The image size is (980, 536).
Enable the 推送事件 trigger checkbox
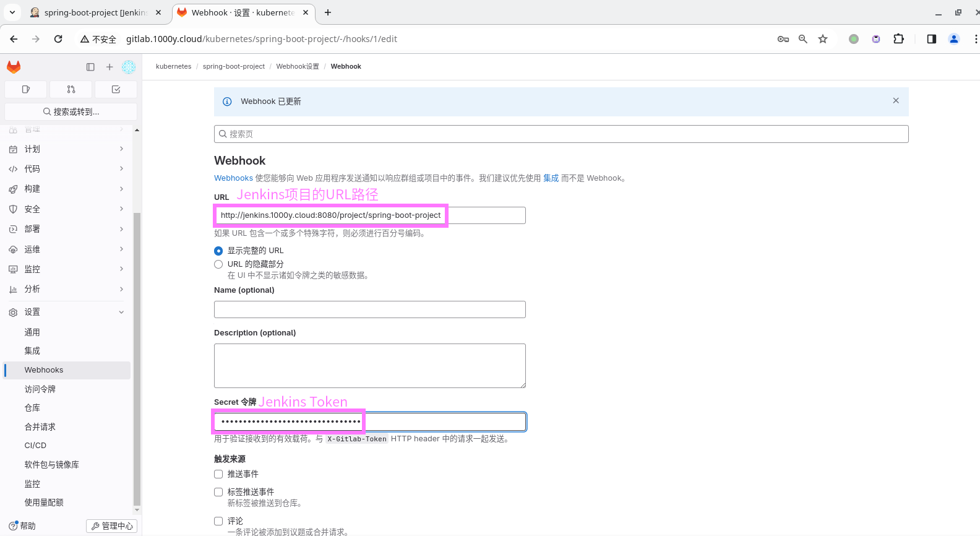coord(218,474)
